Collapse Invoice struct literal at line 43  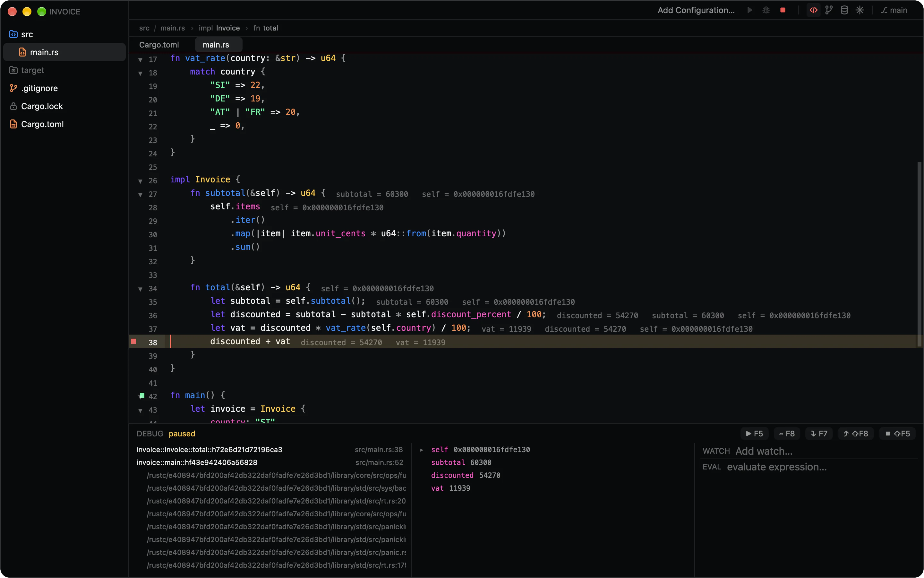141,410
